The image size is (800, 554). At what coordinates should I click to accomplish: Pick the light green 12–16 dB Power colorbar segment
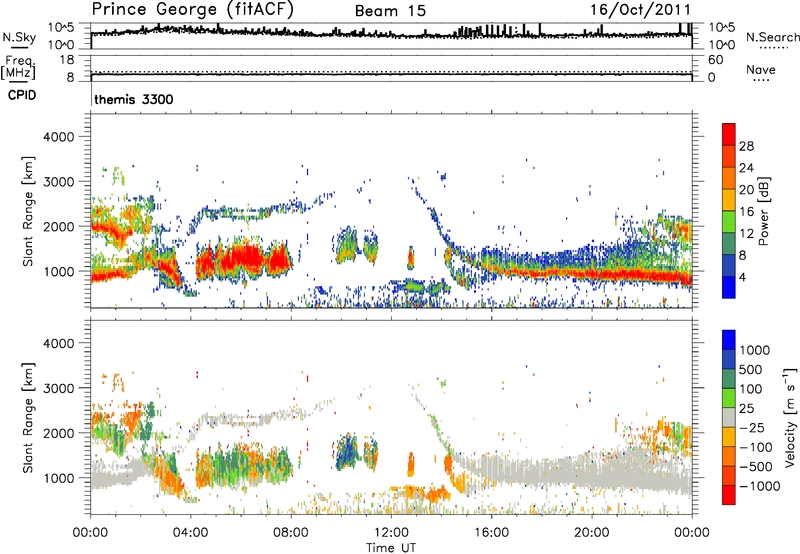729,222
